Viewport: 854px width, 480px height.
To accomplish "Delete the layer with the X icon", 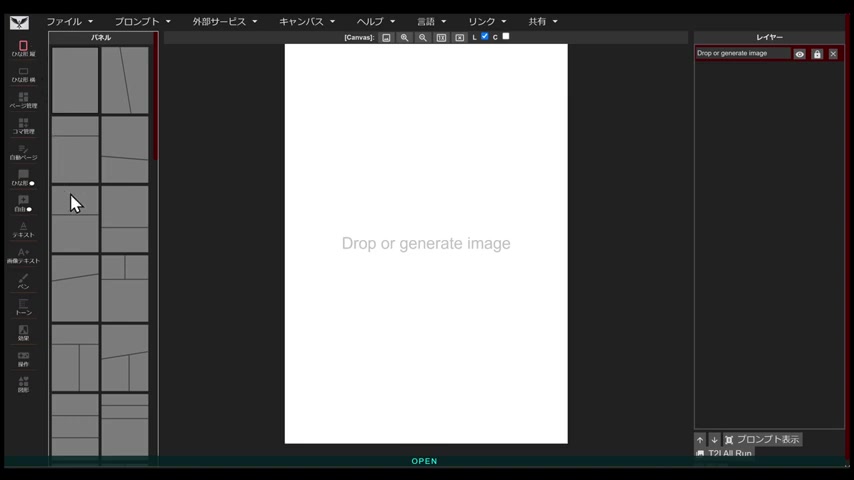I will click(833, 54).
